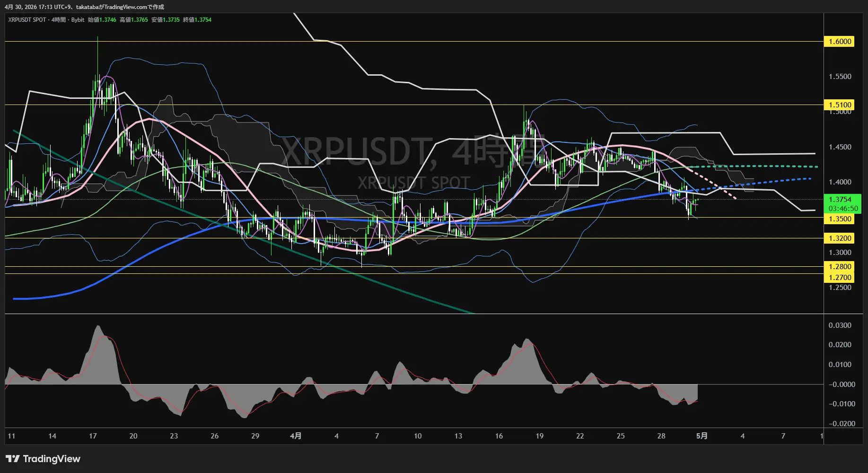
Task: Click the 1.3200 yellow price label
Action: (x=840, y=238)
